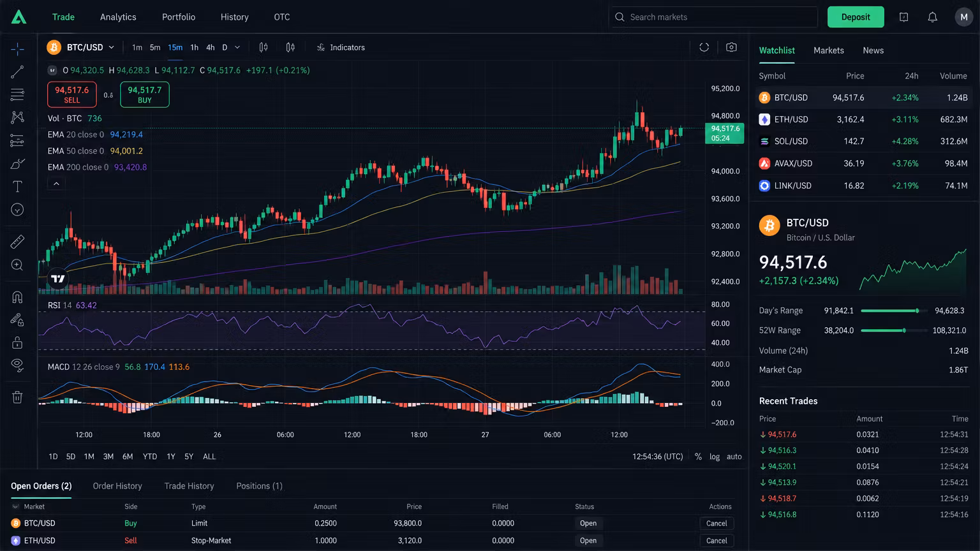Click the trash delete drawings icon
This screenshot has height=551, width=980.
pos(17,397)
